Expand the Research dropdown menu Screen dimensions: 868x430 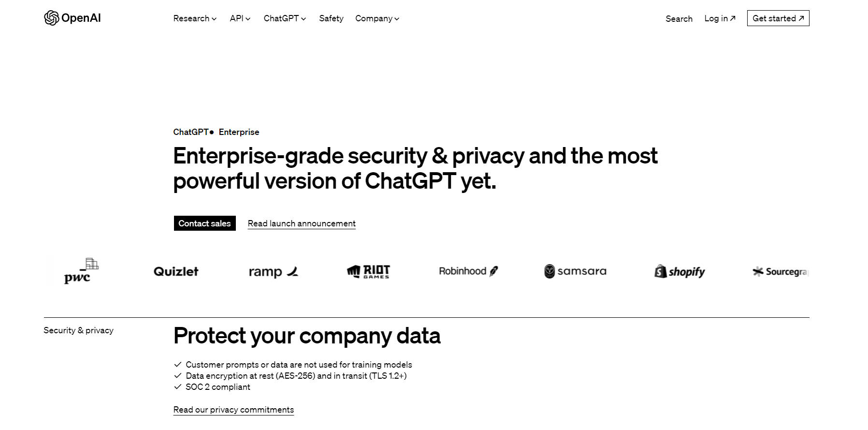(x=195, y=18)
